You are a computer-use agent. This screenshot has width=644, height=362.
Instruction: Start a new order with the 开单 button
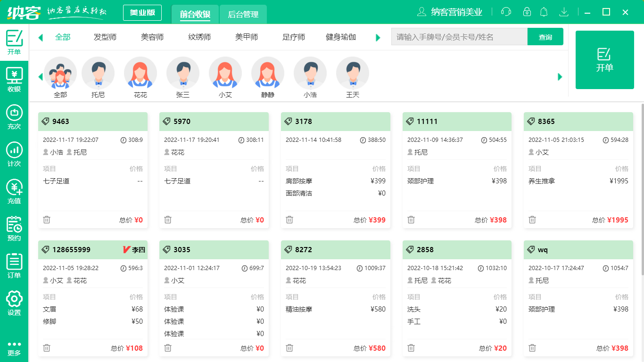[605, 59]
